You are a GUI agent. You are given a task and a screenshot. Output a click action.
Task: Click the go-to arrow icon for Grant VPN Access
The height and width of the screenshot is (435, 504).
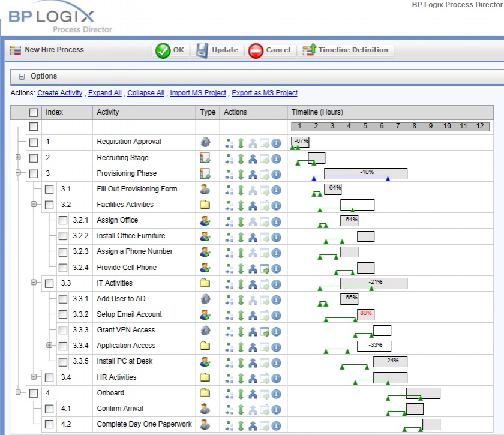(x=265, y=331)
